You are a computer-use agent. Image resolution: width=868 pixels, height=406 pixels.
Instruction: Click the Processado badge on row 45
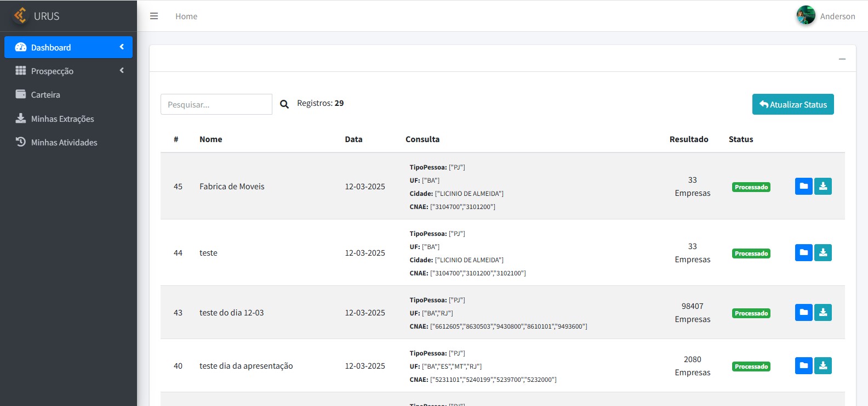751,187
